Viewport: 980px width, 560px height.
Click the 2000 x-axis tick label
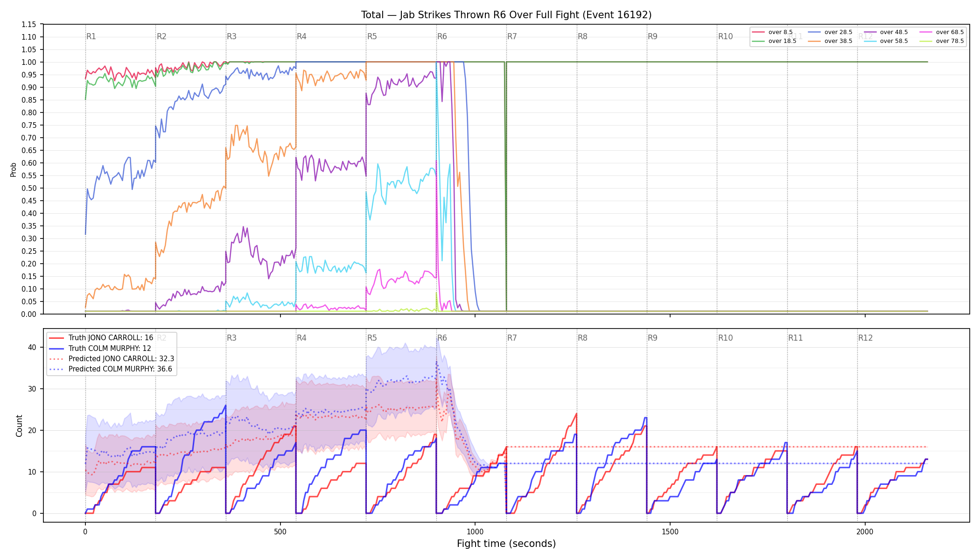pos(865,532)
